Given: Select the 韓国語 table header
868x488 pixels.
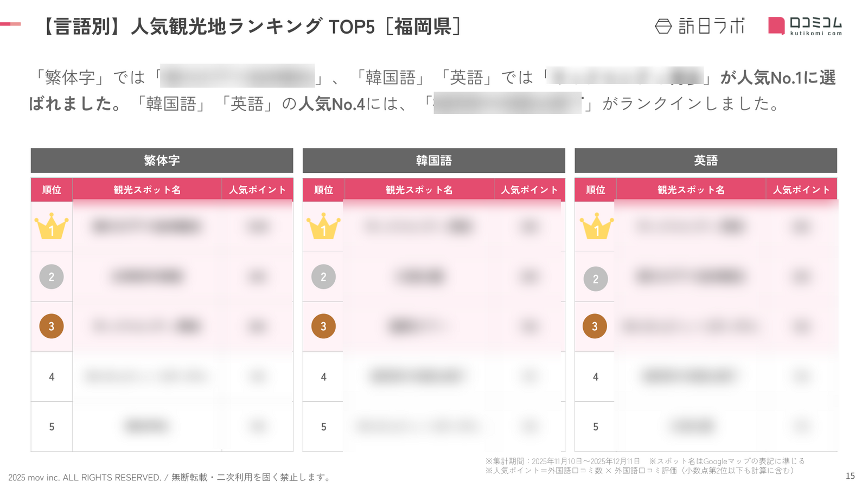Looking at the screenshot, I should coord(433,160).
